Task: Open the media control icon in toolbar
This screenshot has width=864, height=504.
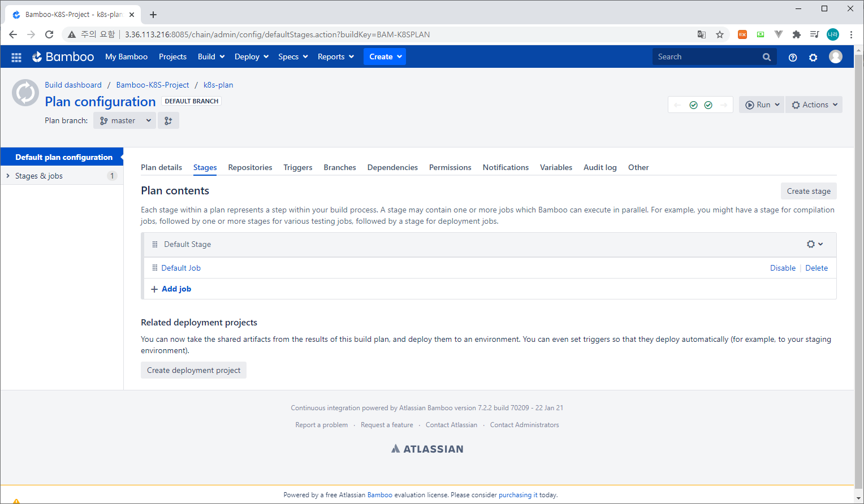Action: click(x=815, y=34)
